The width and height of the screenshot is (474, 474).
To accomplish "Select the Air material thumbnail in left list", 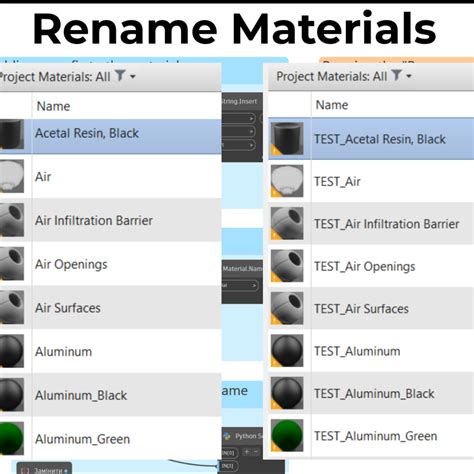I will 12,176.
